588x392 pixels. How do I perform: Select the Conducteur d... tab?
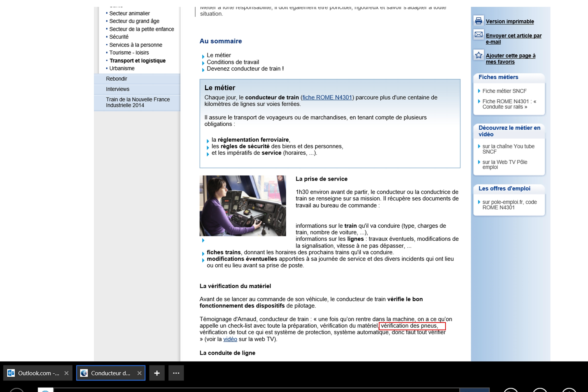coord(110,373)
